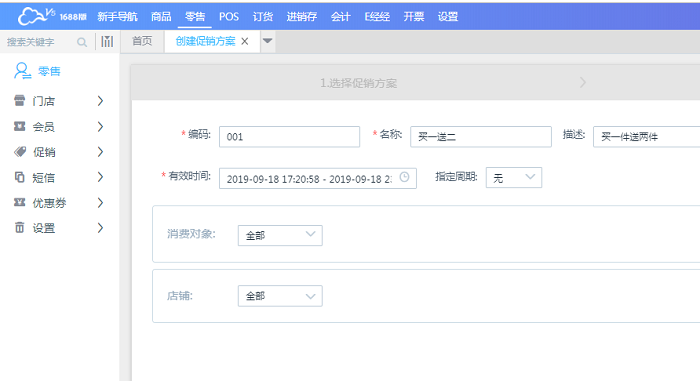
Task: Click the 1.选择促销方案 step header
Action: click(358, 83)
